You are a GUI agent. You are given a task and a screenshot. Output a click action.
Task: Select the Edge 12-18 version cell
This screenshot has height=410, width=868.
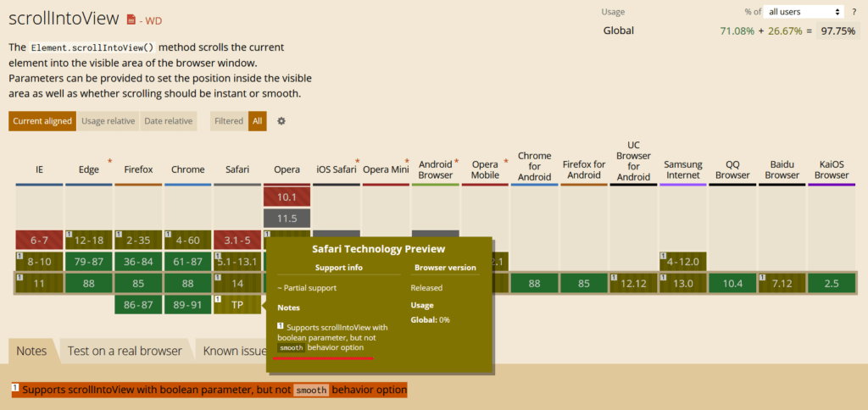(x=89, y=240)
